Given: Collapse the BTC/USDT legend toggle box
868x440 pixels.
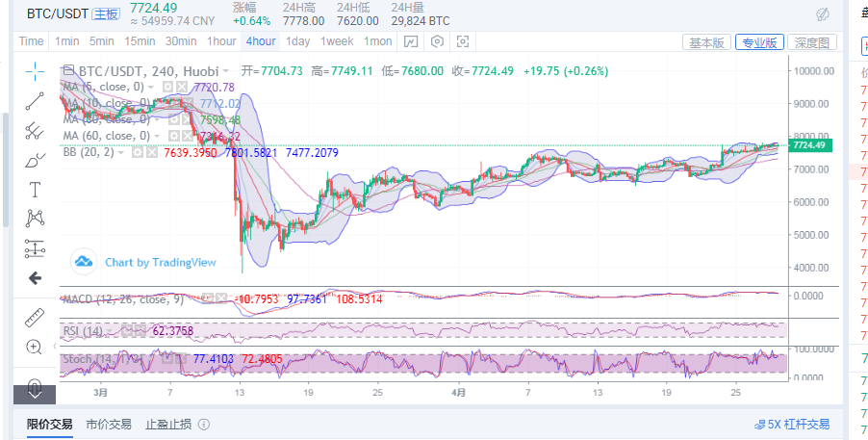Looking at the screenshot, I should pyautogui.click(x=67, y=70).
